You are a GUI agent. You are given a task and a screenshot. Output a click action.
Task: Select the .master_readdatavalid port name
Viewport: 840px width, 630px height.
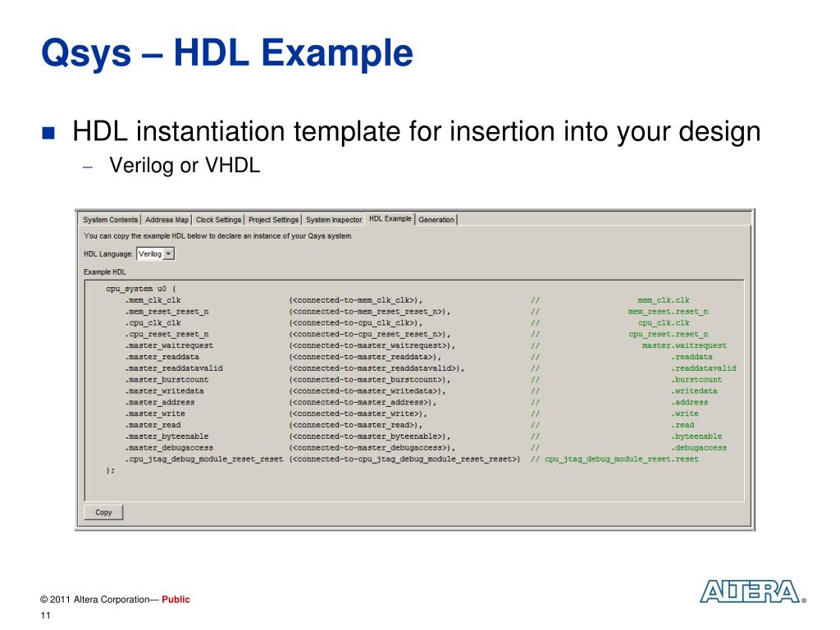(174, 368)
